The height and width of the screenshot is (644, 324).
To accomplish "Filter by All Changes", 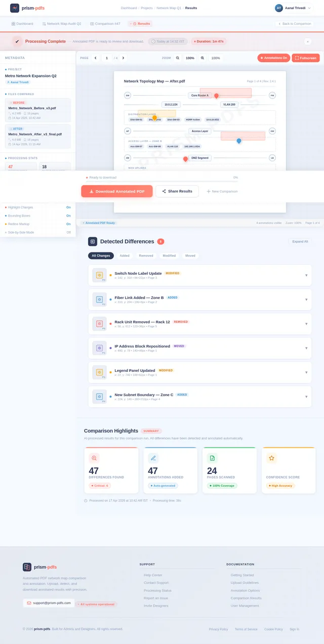I will coord(101,256).
